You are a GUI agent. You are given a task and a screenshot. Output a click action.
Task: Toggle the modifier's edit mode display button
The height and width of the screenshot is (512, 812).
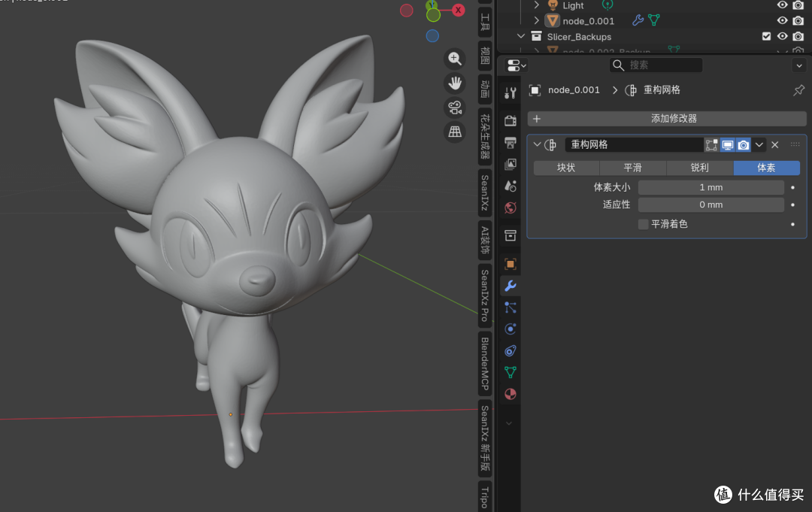pos(711,145)
